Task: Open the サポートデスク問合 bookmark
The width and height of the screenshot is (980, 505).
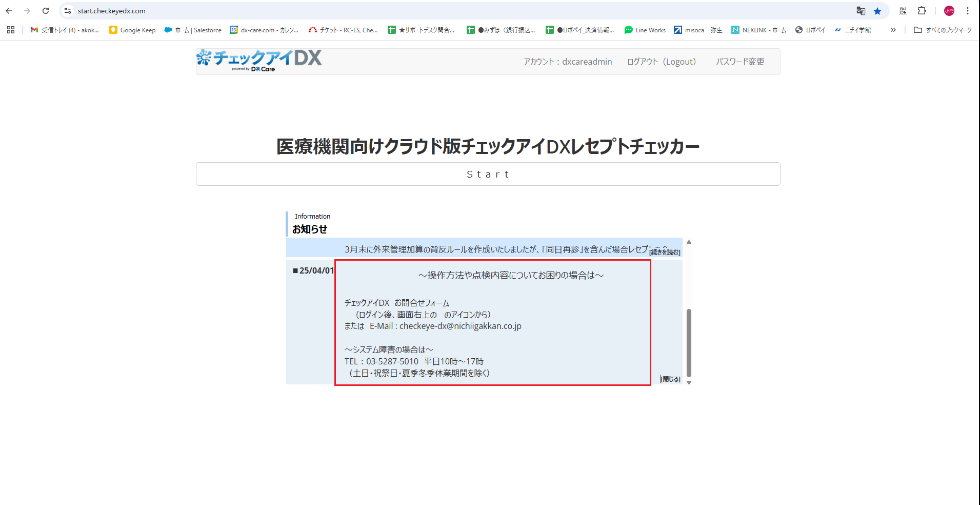Action: pos(421,30)
